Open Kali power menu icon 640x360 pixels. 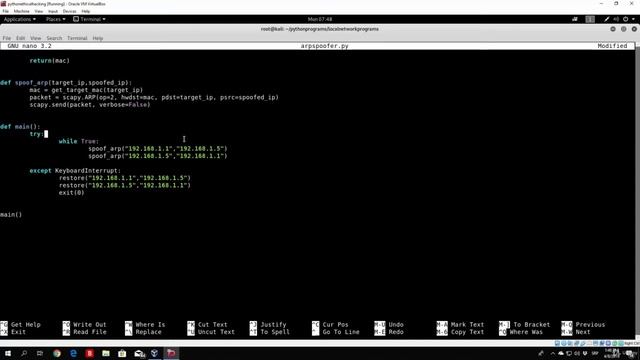click(625, 19)
